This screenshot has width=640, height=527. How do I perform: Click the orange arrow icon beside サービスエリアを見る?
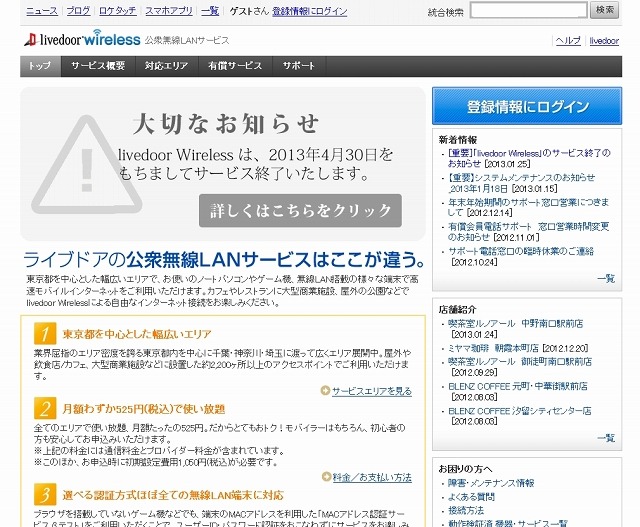pyautogui.click(x=325, y=391)
